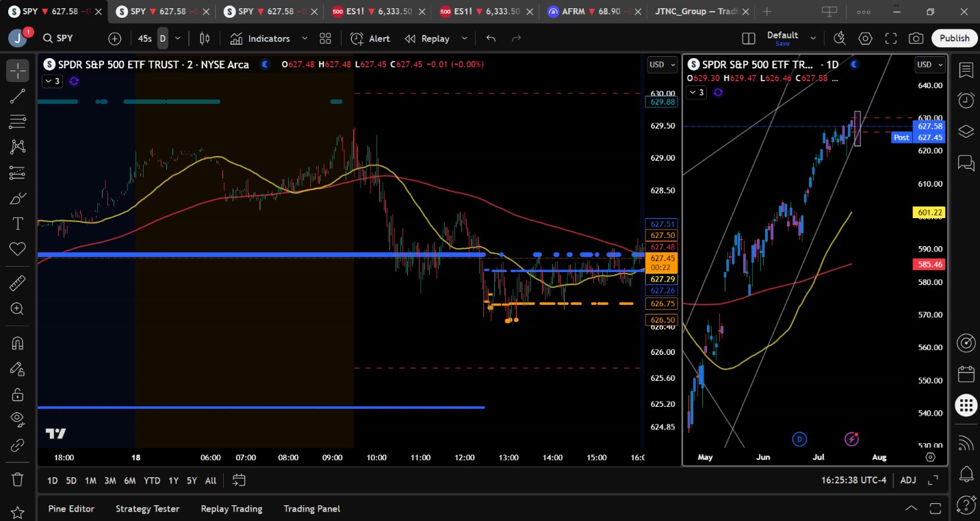Open the notifications bell panel
The width and height of the screenshot is (980, 521).
click(x=966, y=474)
